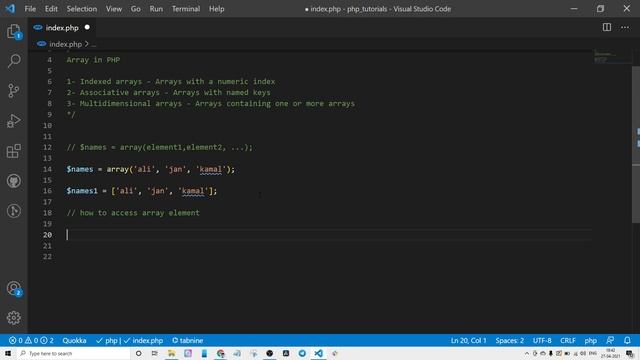Viewport: 640px width, 360px height.
Task: Open Cortana circle icon on taskbar
Action: click(138, 353)
